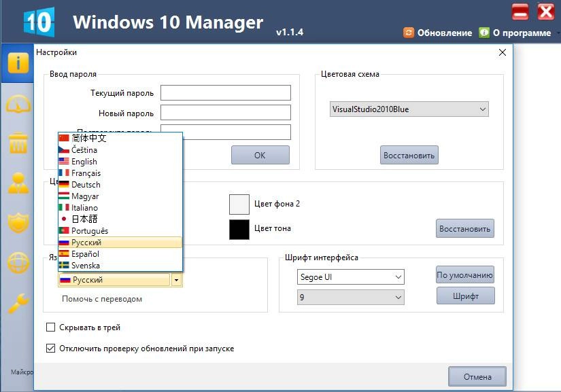Open the Network globe sidebar icon
This screenshot has height=392, width=561.
18,263
